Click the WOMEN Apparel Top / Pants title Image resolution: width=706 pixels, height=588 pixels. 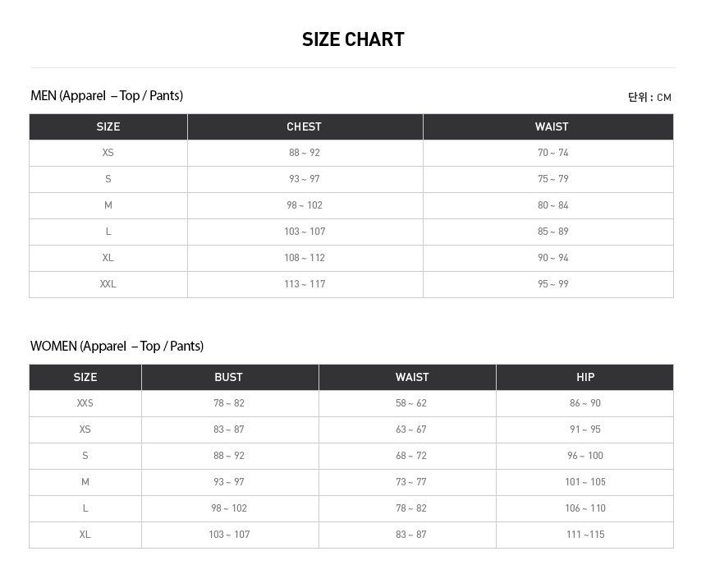[x=117, y=347]
